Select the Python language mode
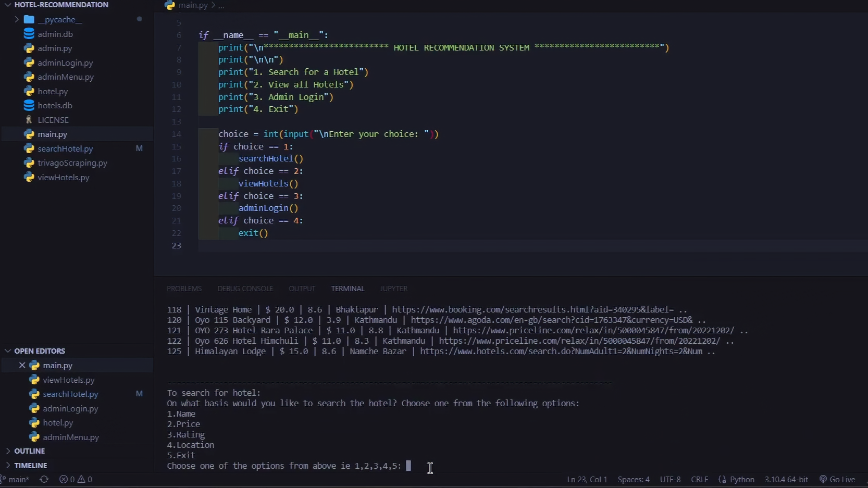868x488 pixels. (x=742, y=479)
